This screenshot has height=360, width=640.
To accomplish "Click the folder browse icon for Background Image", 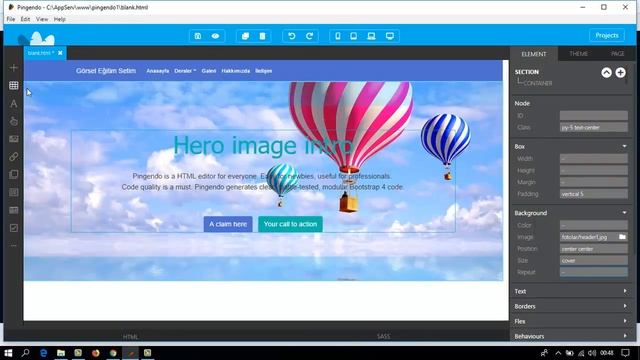I will [x=622, y=237].
